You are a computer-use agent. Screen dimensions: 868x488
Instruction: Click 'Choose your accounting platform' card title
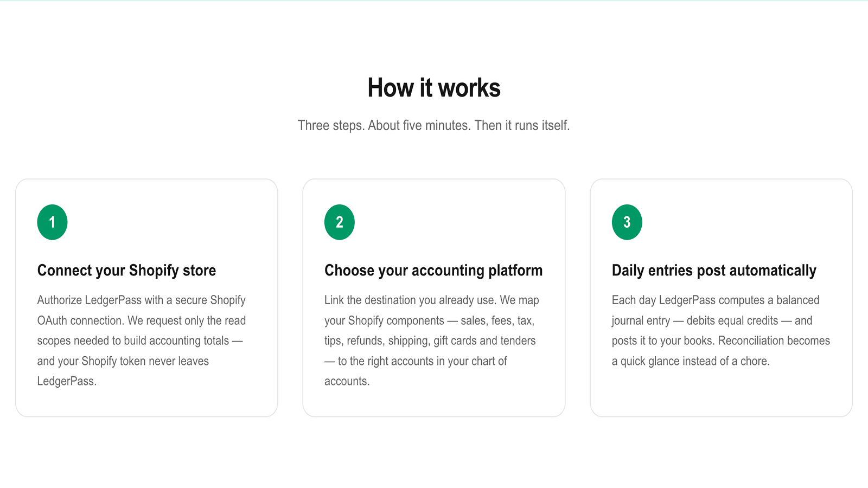point(433,270)
